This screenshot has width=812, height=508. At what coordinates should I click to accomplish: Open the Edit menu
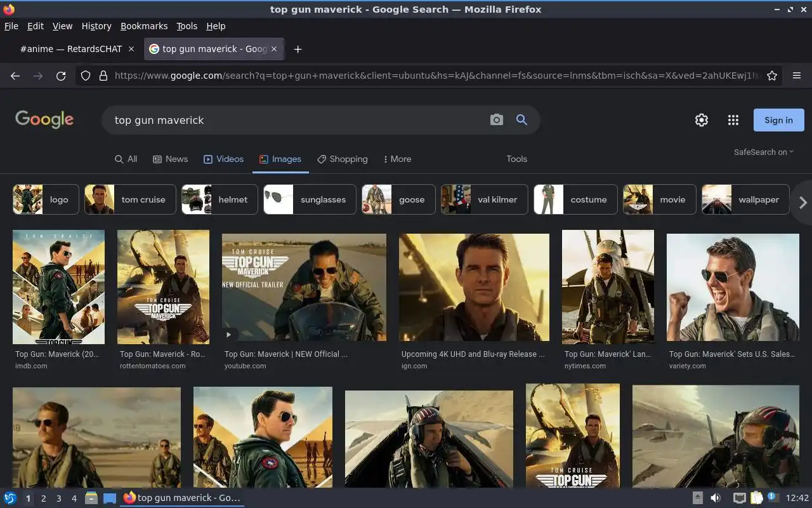pyautogui.click(x=36, y=26)
